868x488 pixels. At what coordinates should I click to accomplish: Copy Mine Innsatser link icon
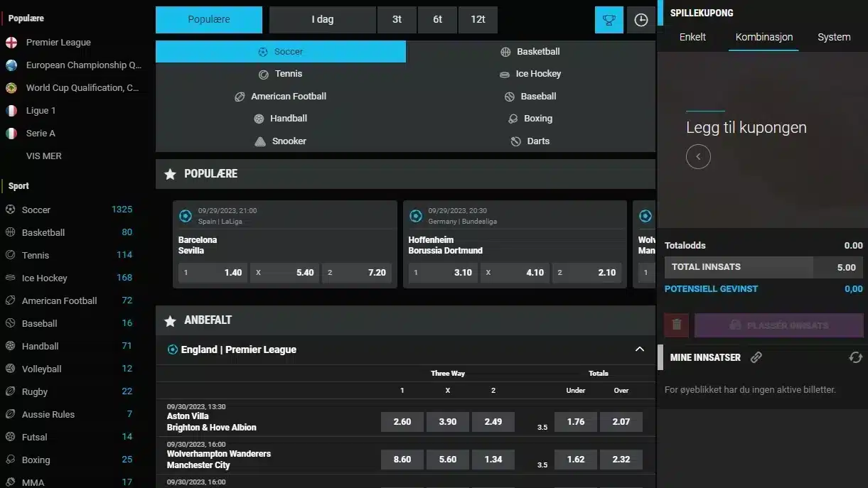[x=756, y=357]
